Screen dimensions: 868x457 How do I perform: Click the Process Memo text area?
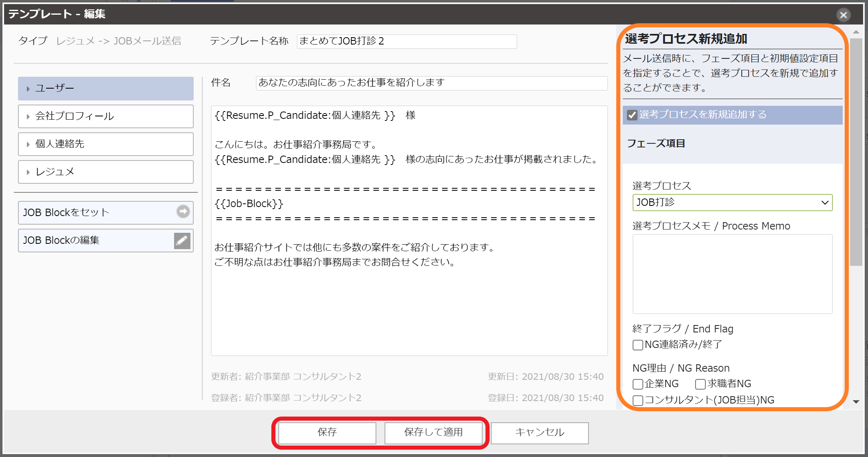click(732, 274)
